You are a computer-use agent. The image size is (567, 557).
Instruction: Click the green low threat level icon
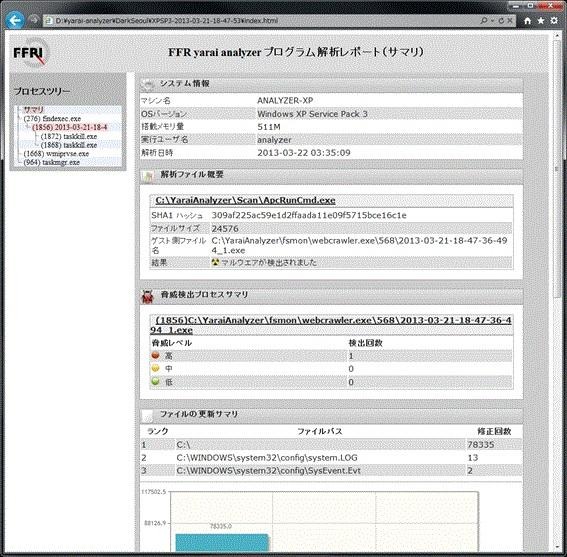point(155,382)
